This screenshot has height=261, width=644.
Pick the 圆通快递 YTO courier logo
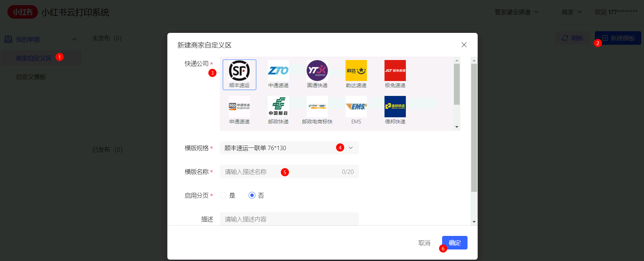pos(317,71)
